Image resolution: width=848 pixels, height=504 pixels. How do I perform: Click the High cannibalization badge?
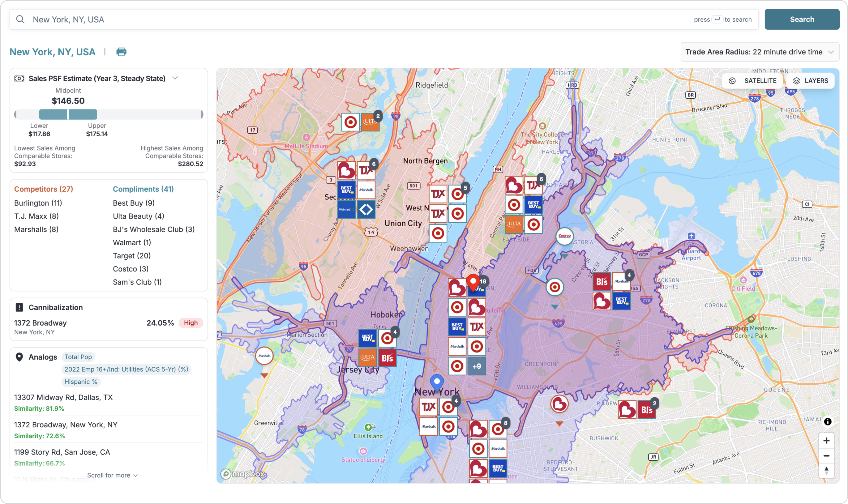[x=191, y=323]
